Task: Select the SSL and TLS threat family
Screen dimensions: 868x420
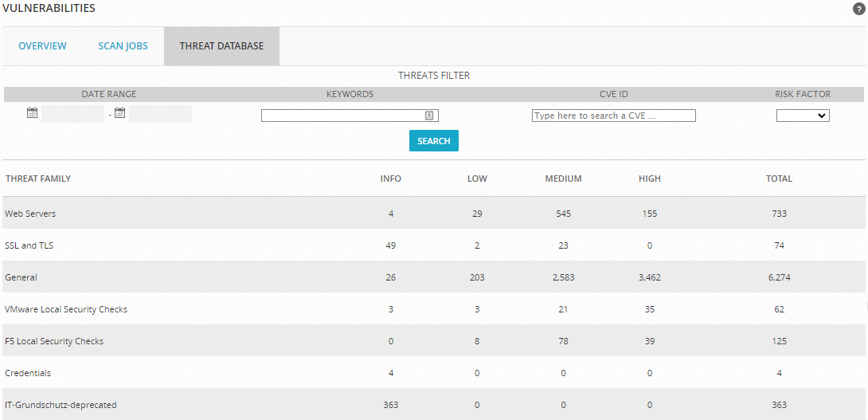Action: [29, 245]
